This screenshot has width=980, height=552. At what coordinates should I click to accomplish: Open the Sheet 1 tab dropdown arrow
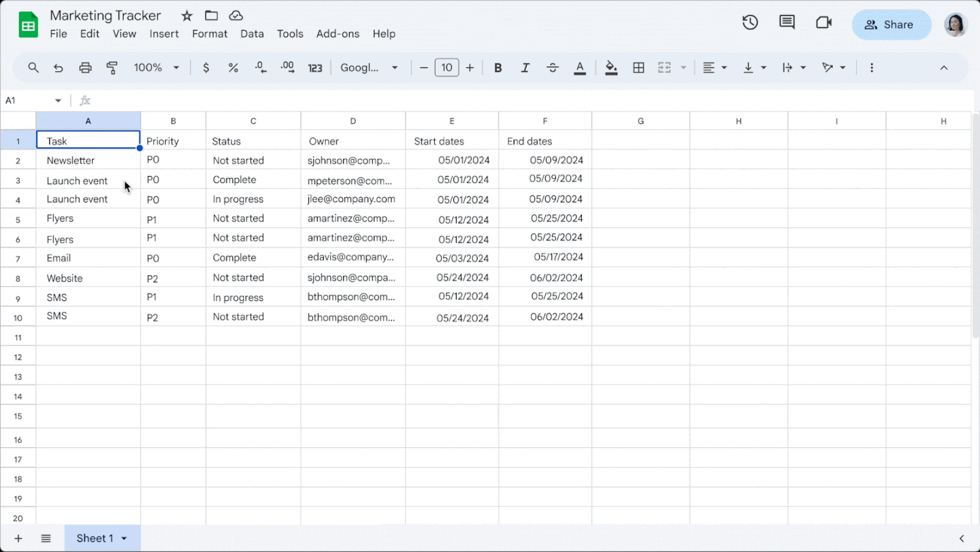(x=124, y=538)
